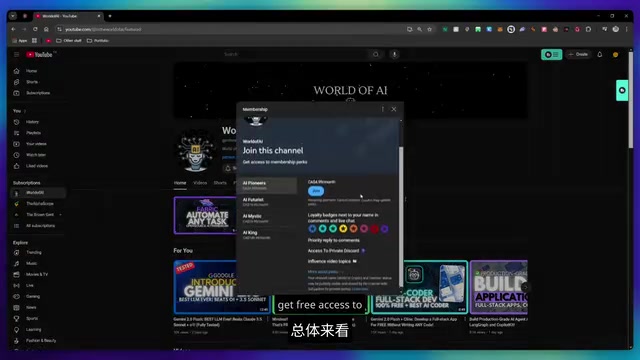Click the browser zoom magnifier icon
The image size is (640, 360).
click(419, 29)
